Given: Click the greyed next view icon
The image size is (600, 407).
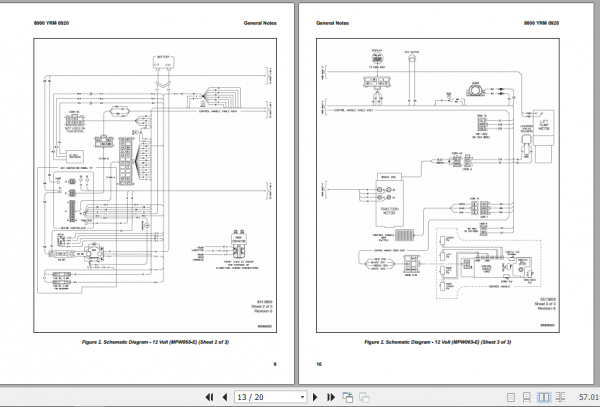Looking at the screenshot, I should point(364,397).
